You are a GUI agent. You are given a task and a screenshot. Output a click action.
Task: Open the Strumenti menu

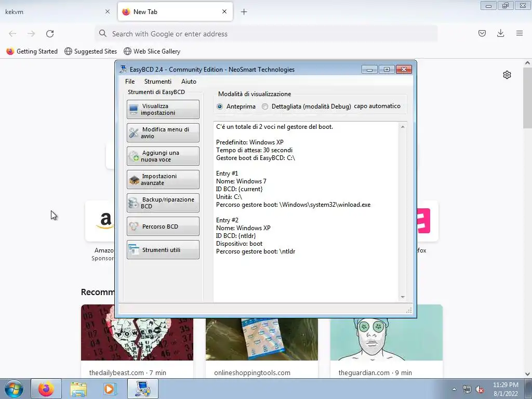click(x=158, y=82)
